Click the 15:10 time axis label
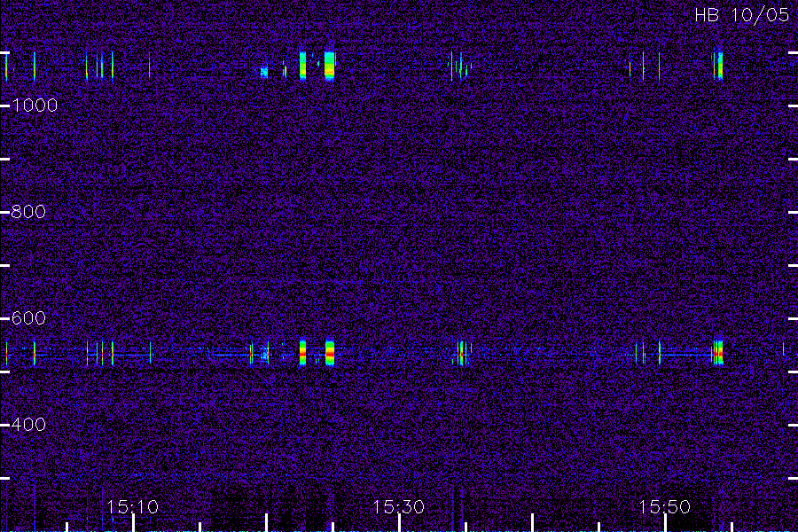 132,507
